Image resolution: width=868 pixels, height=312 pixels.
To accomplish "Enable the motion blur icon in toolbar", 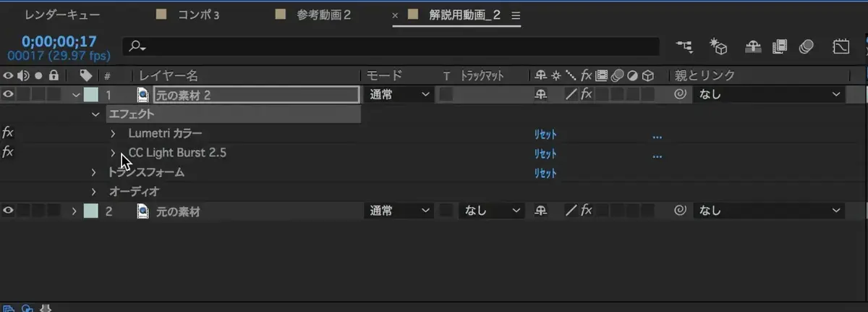I will click(x=807, y=47).
